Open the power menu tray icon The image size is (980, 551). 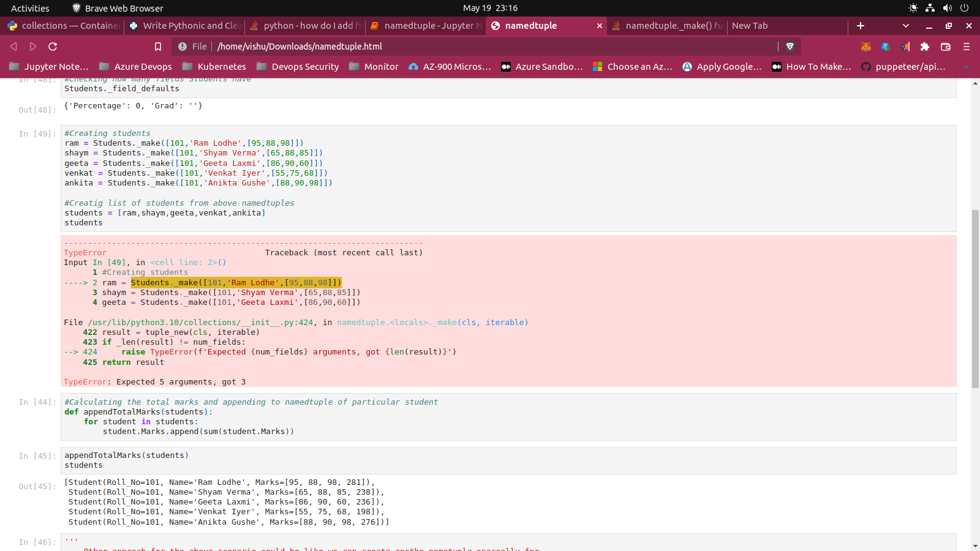pyautogui.click(x=964, y=8)
